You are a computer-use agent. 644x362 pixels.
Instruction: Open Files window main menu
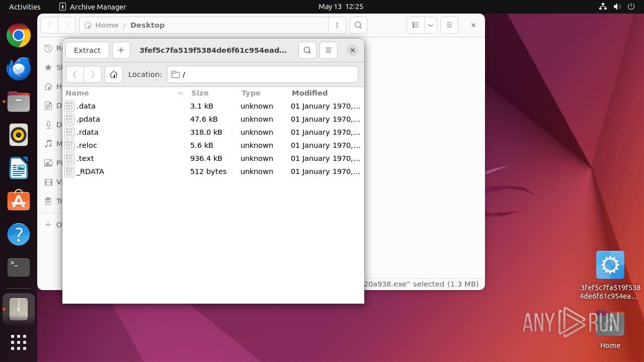tap(449, 25)
